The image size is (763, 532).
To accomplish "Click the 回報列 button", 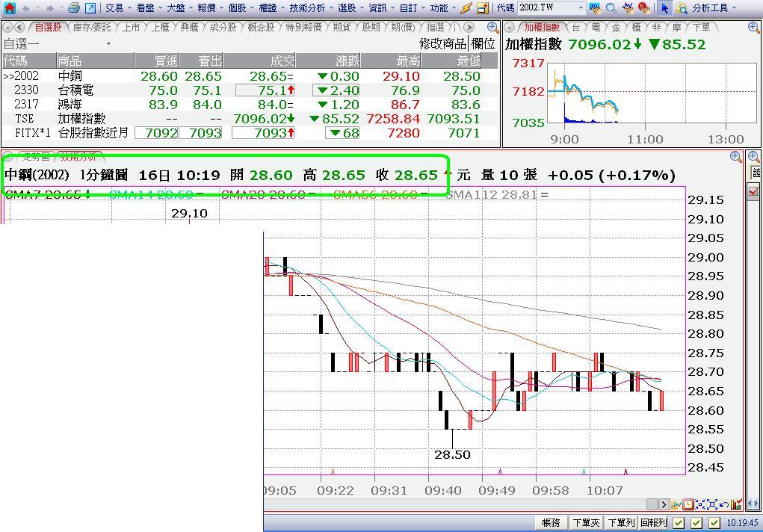I will coord(653,523).
